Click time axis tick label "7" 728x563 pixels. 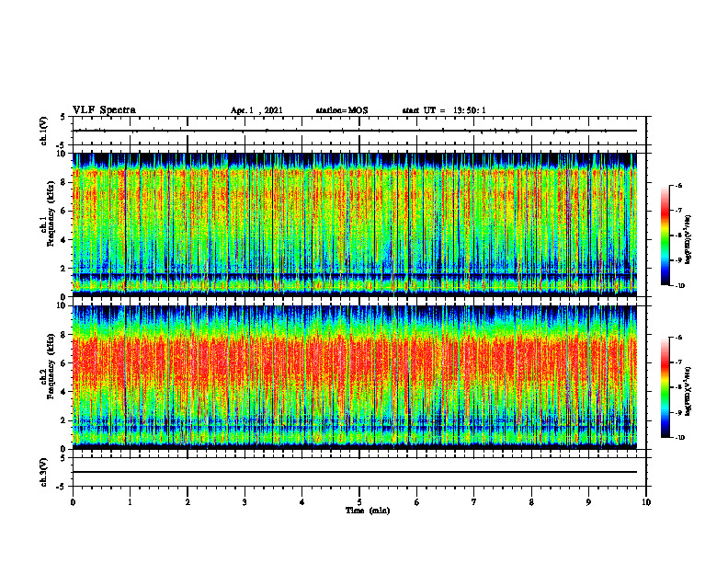(474, 502)
